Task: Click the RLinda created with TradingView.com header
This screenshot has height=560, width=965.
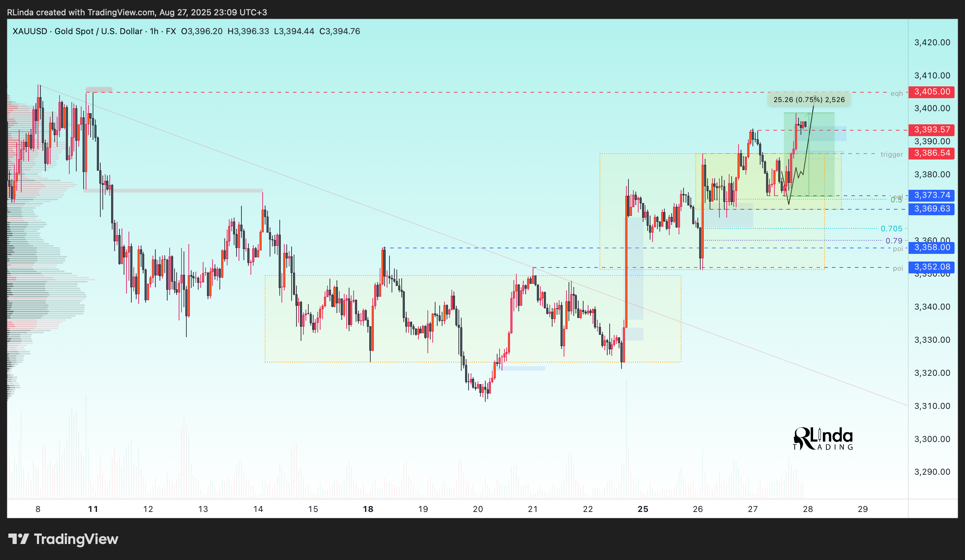Action: pos(137,12)
